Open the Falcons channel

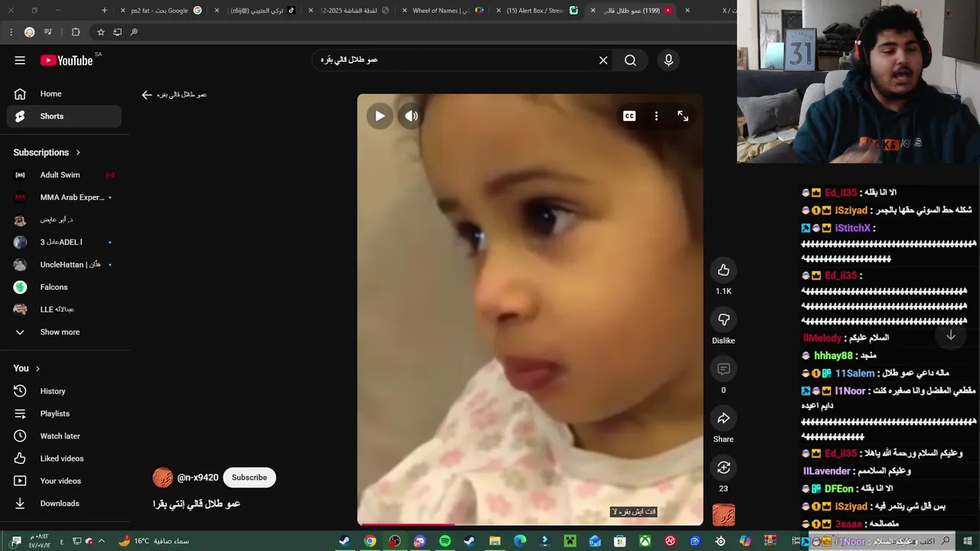click(64, 287)
